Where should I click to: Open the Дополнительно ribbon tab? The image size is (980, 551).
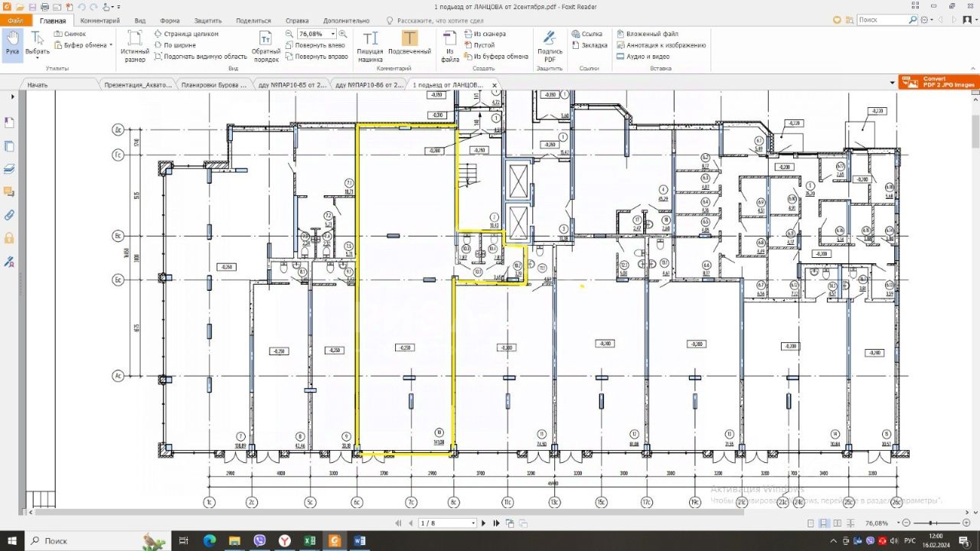pos(346,21)
